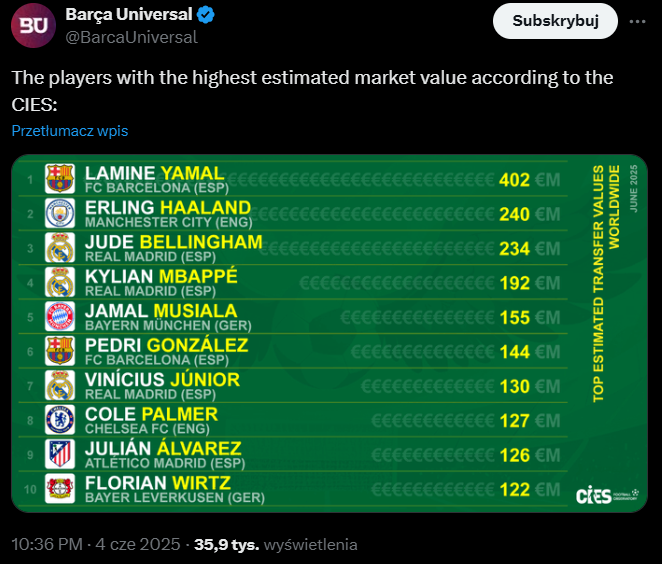Click the Manchester City crest icon
662x564 pixels.
60,213
